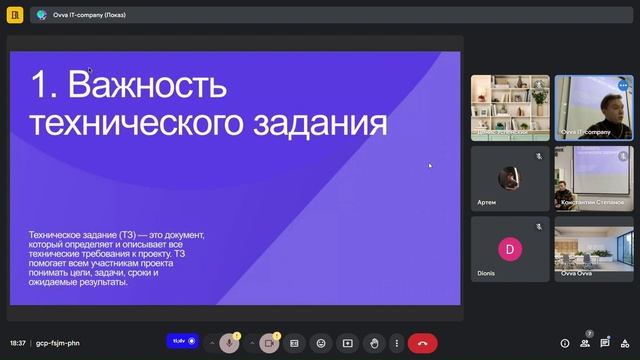Click the meeting code gcp-fsjm-phn

coord(58,343)
